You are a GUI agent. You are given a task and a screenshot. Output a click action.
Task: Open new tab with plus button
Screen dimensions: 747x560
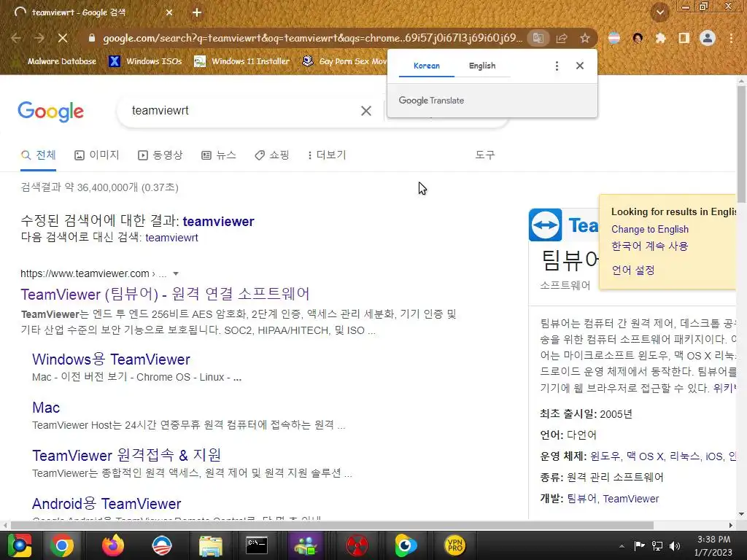click(197, 12)
